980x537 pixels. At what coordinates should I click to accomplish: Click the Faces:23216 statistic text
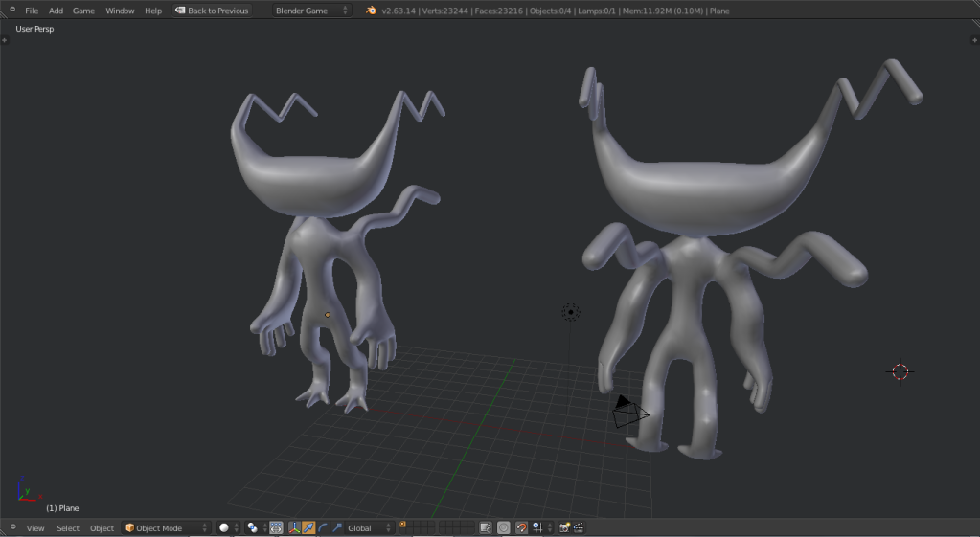point(499,11)
